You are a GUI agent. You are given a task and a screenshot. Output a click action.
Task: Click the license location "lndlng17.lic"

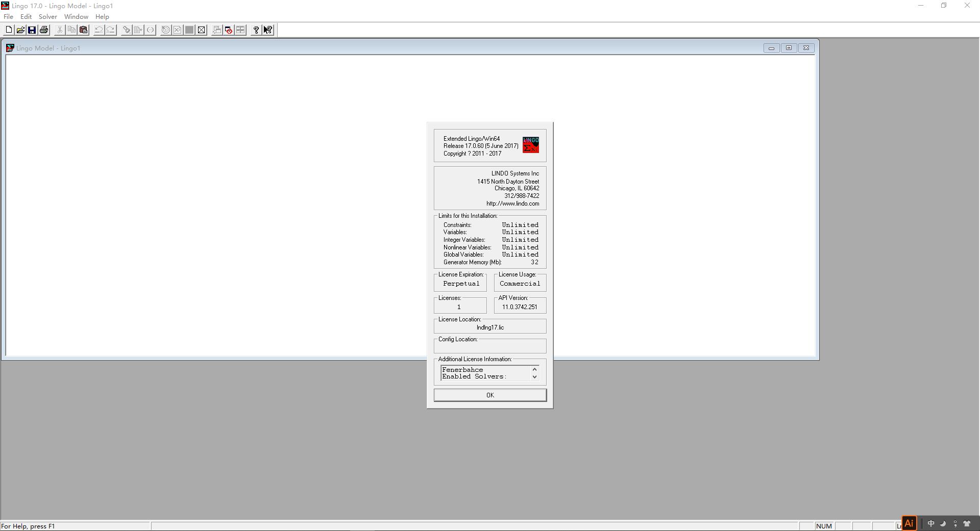(490, 327)
